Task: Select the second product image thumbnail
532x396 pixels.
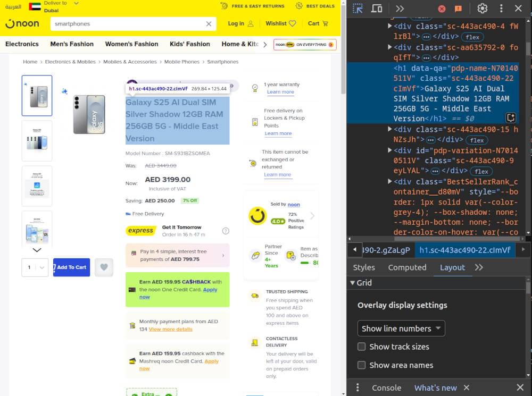Action: point(37,140)
